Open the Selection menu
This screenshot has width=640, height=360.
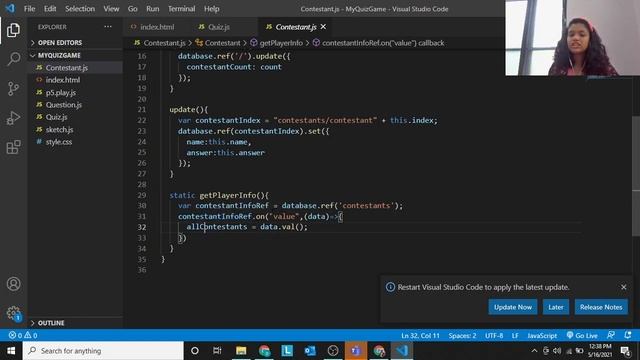[80, 9]
